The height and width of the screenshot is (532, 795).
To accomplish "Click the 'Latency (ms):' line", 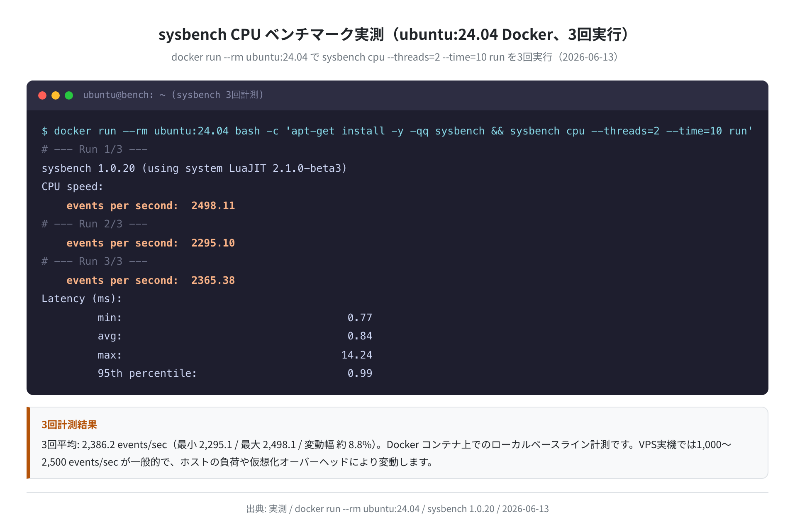I will (x=82, y=299).
